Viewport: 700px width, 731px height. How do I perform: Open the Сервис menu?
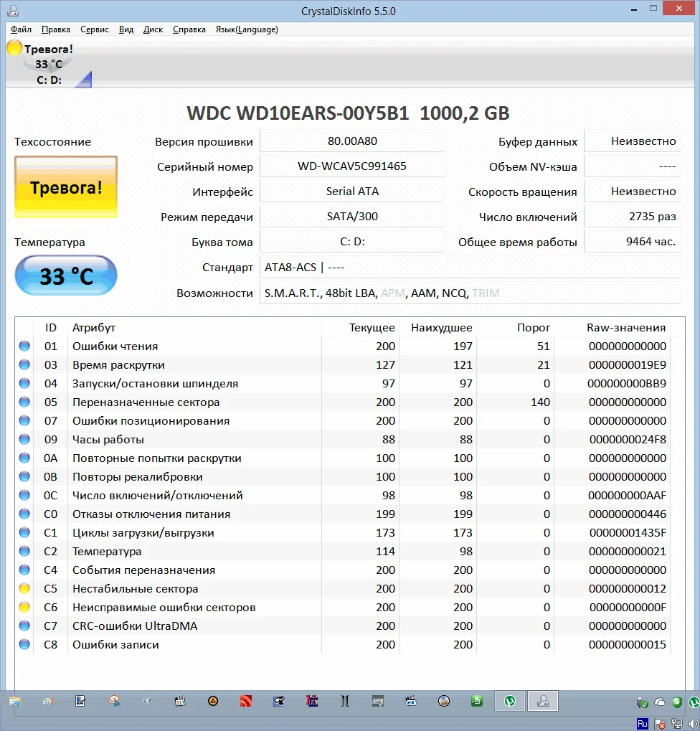95,29
